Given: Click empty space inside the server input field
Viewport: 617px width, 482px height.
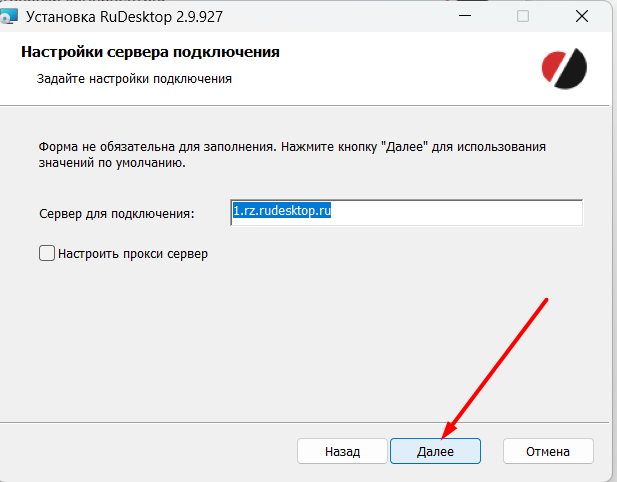Looking at the screenshot, I should (x=460, y=213).
